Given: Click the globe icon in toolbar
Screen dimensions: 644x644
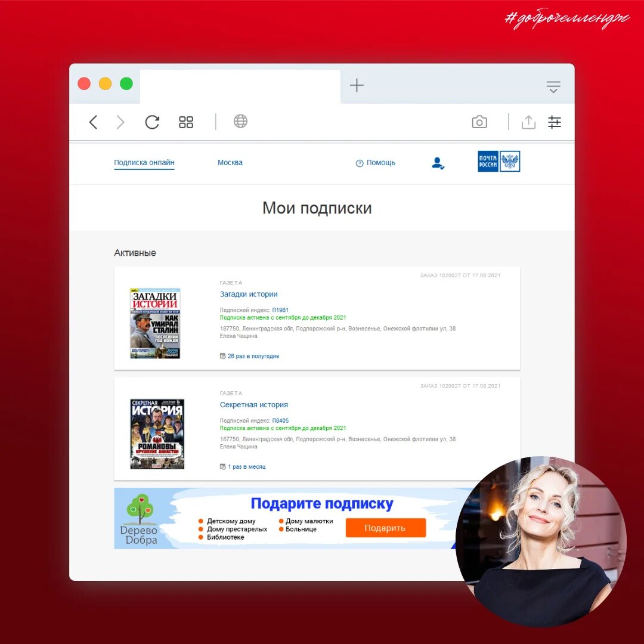Looking at the screenshot, I should 240,122.
